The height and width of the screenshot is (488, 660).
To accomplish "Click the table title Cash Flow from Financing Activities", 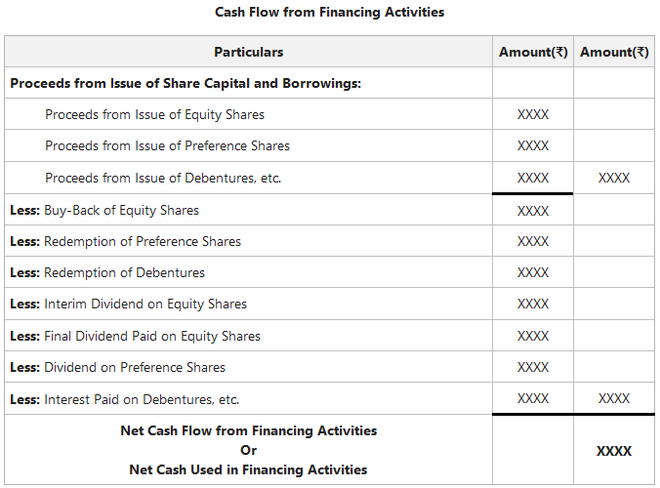I will pyautogui.click(x=329, y=12).
